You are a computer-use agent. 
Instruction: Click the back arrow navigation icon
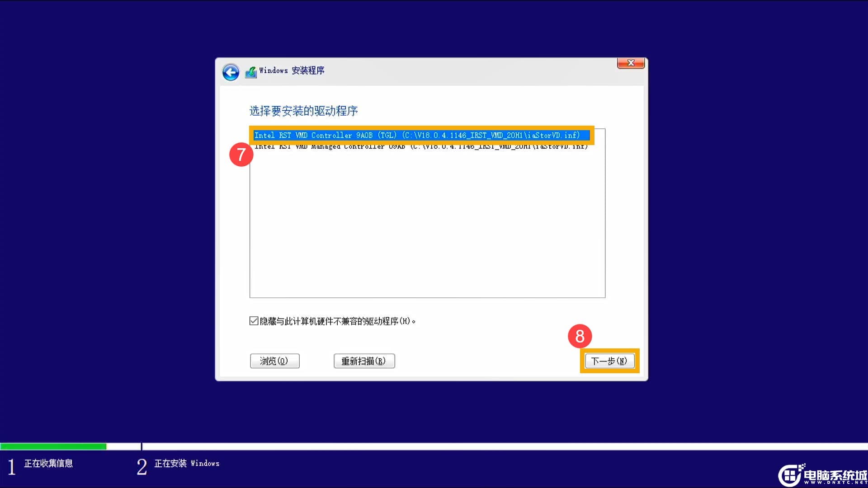pyautogui.click(x=230, y=72)
